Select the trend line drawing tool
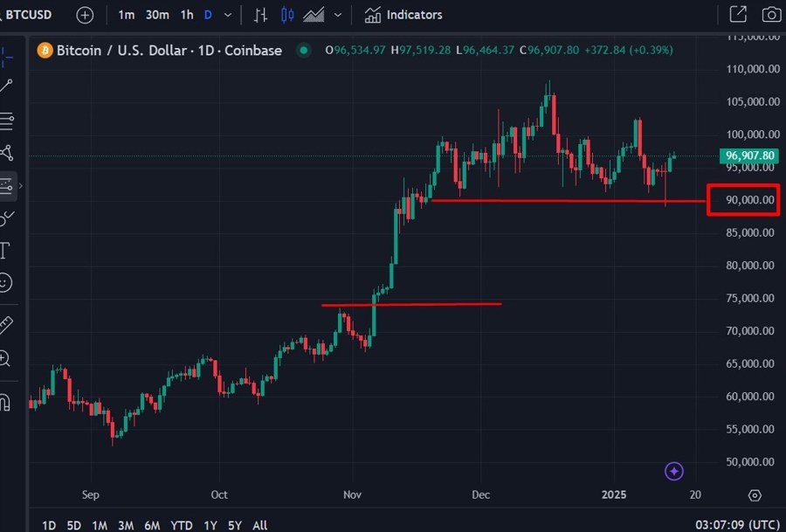Image resolution: width=786 pixels, height=532 pixels. click(6, 86)
